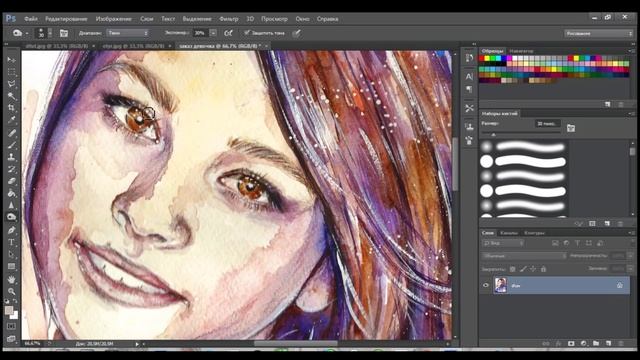This screenshot has height=360, width=640.
Task: Select the Rectangular Marquee tool
Action: [x=11, y=72]
